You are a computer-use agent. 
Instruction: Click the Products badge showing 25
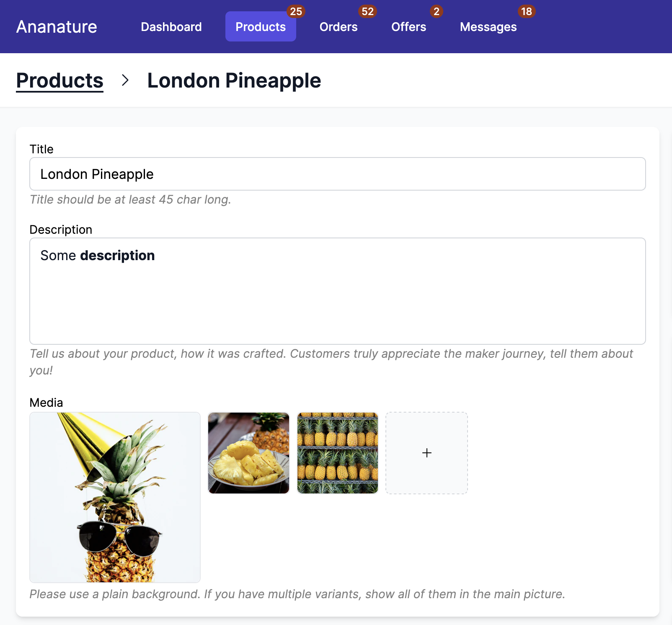pyautogui.click(x=296, y=11)
